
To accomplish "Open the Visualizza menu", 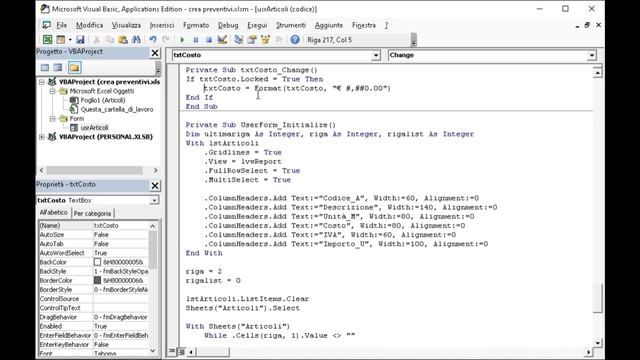I will point(126,25).
